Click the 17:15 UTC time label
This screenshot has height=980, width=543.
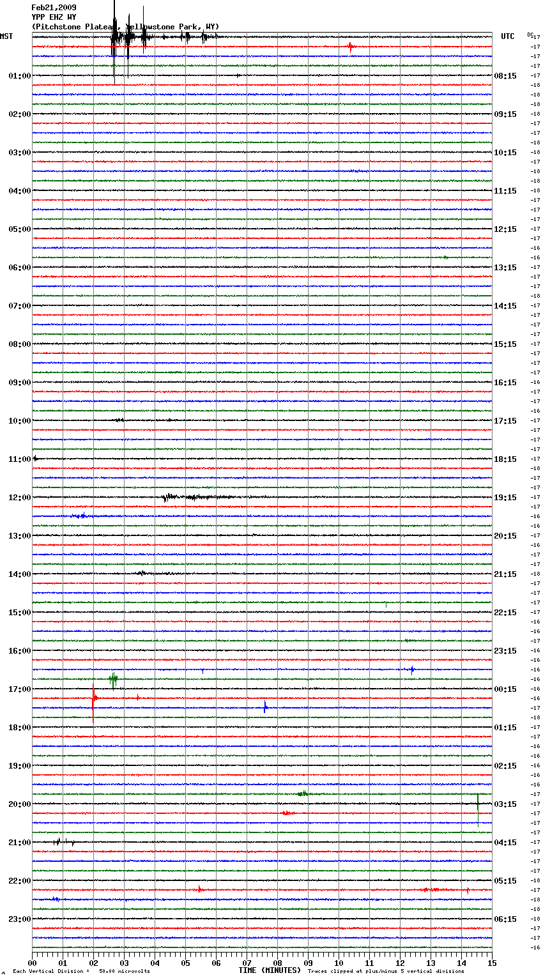[505, 421]
